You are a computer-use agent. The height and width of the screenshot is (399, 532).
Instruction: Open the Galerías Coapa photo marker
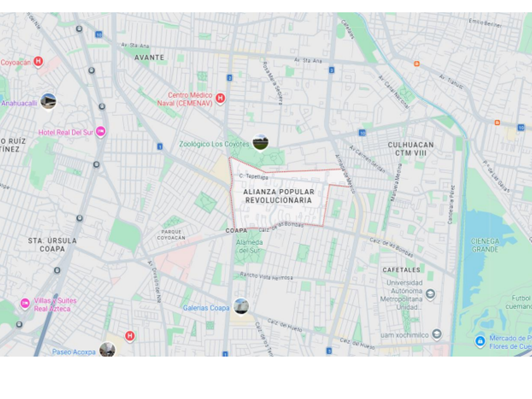[241, 306]
